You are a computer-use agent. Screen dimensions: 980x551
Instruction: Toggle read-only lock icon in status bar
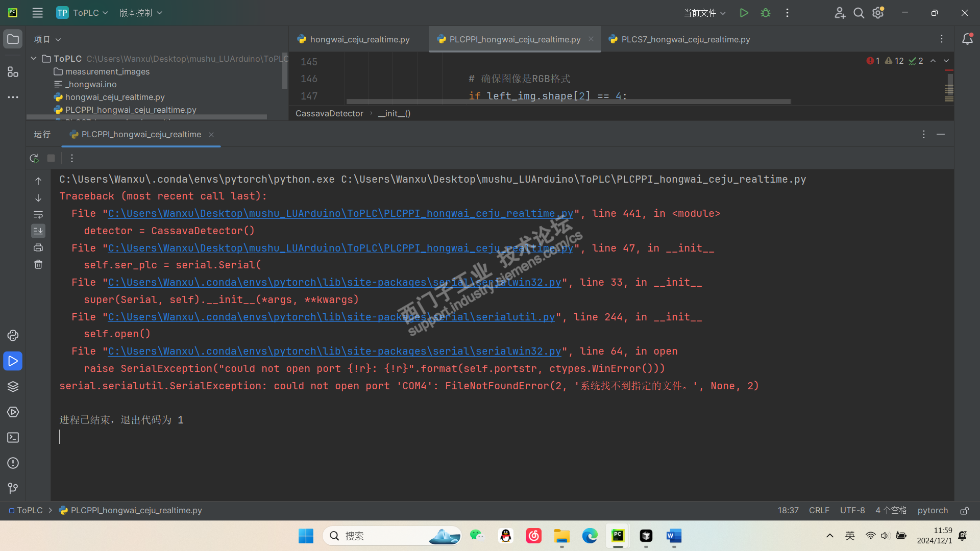(x=964, y=511)
